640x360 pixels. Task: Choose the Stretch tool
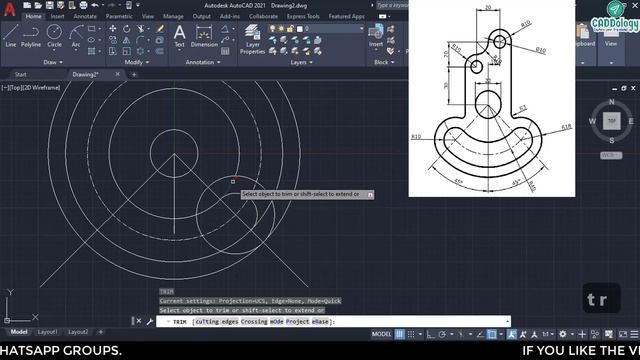coord(113,51)
